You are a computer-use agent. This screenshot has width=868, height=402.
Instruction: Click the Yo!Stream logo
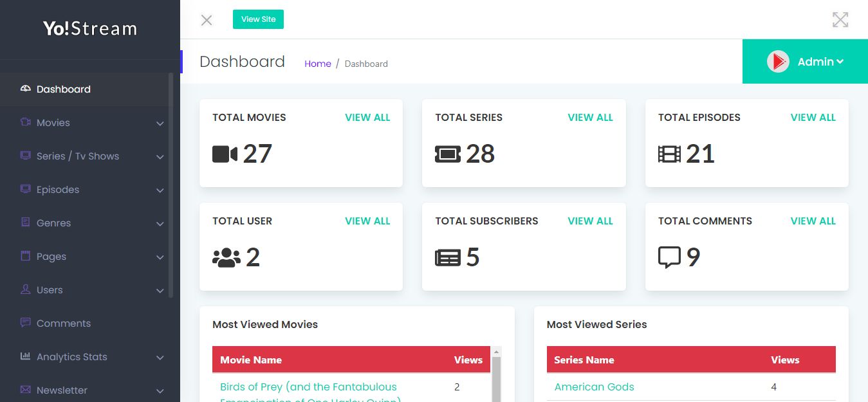[x=90, y=29]
